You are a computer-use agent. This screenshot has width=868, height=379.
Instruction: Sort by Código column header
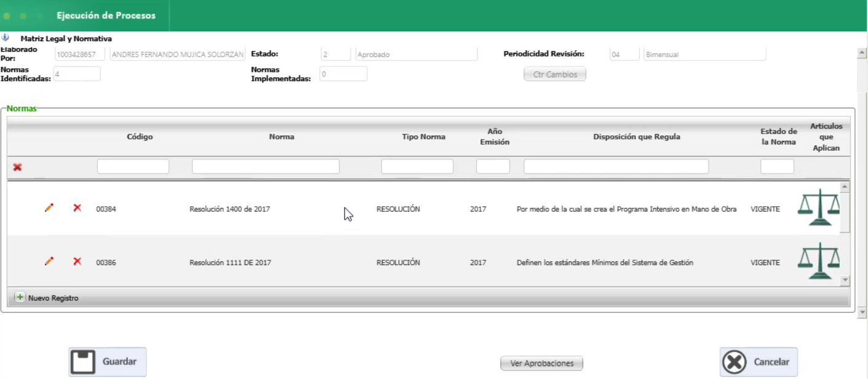(x=140, y=137)
